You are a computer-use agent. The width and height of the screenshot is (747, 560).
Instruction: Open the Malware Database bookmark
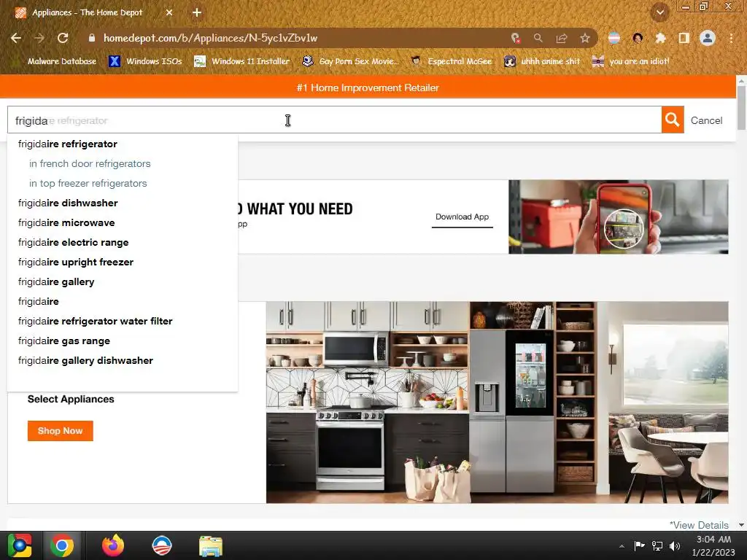[55, 61]
